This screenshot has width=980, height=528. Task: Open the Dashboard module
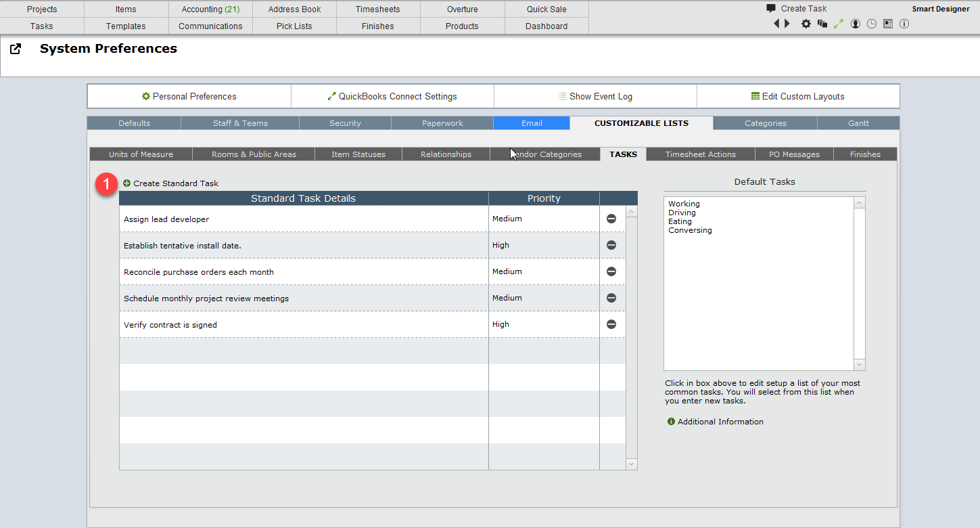546,26
